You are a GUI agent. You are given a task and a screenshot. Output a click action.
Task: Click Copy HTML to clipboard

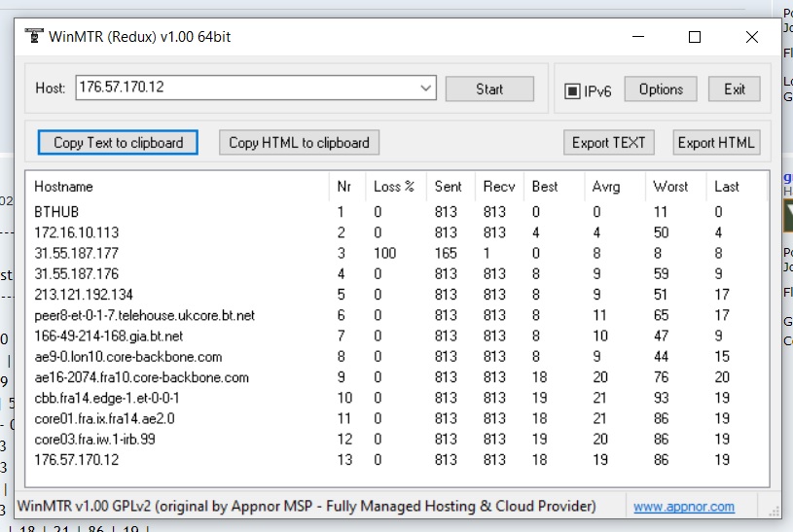tap(299, 143)
